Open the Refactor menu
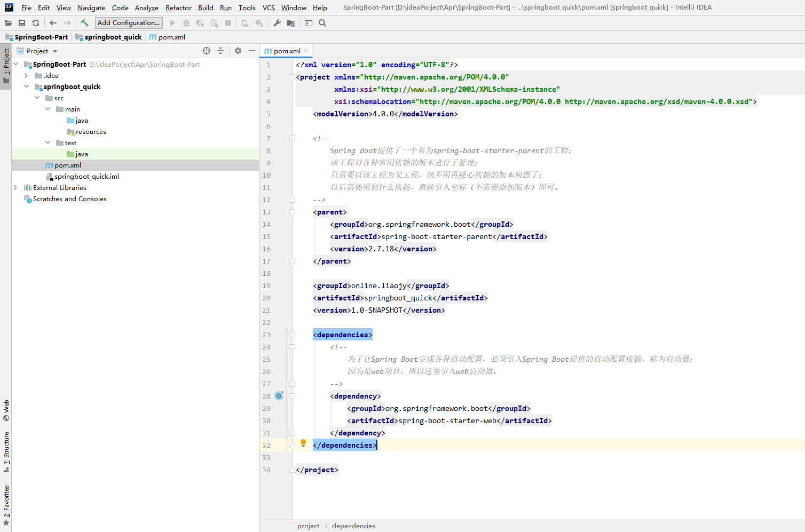Viewport: 805px width, 532px height. pyautogui.click(x=178, y=7)
